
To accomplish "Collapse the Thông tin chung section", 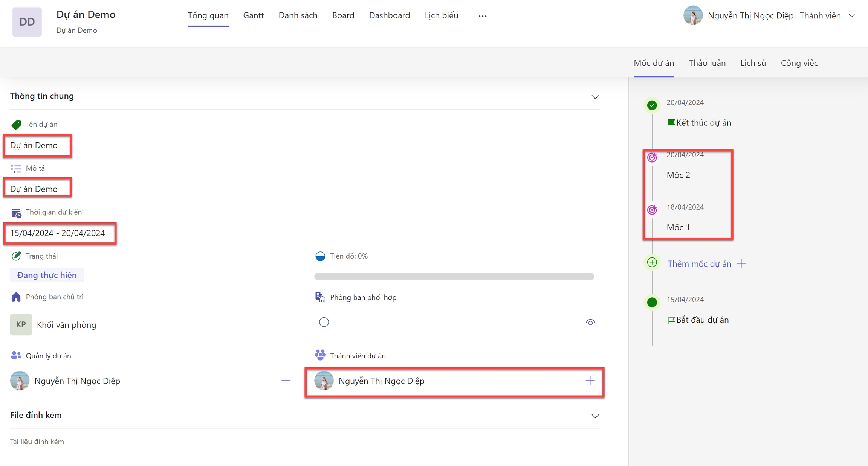I will [x=595, y=97].
